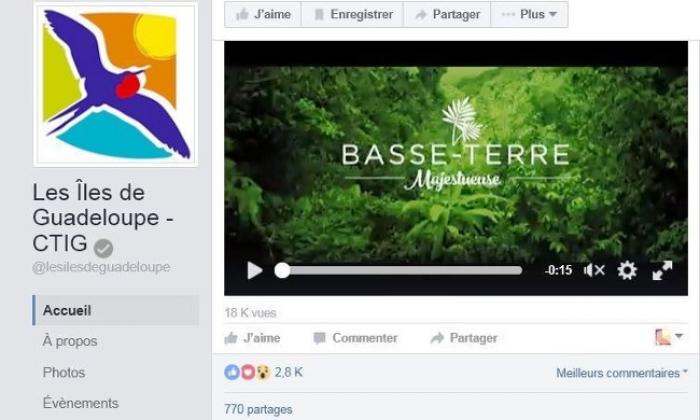Like the video post with J'aime
Image resolution: width=700 pixels, height=420 pixels.
pos(252,338)
